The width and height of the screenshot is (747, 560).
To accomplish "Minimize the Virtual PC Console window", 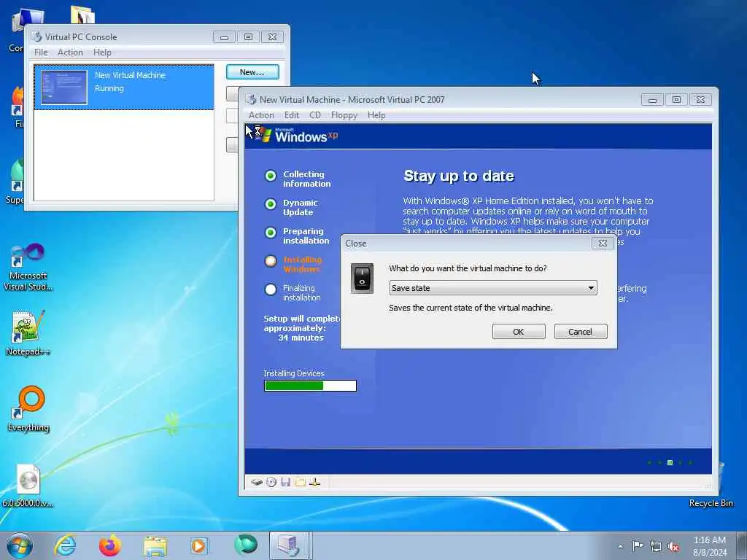I will coord(224,37).
